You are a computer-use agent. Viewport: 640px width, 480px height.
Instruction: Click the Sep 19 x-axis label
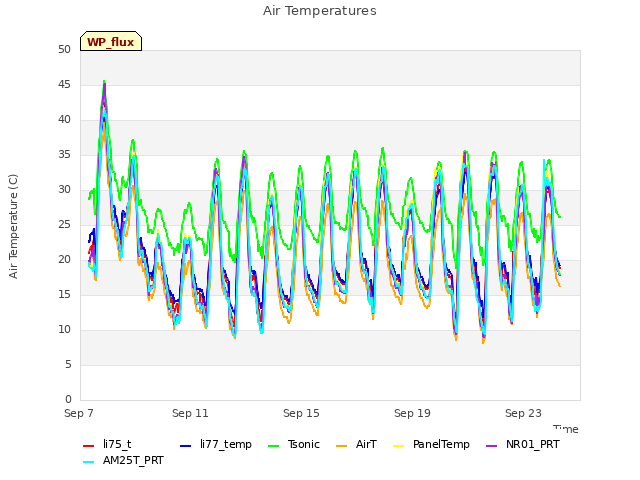(x=412, y=413)
